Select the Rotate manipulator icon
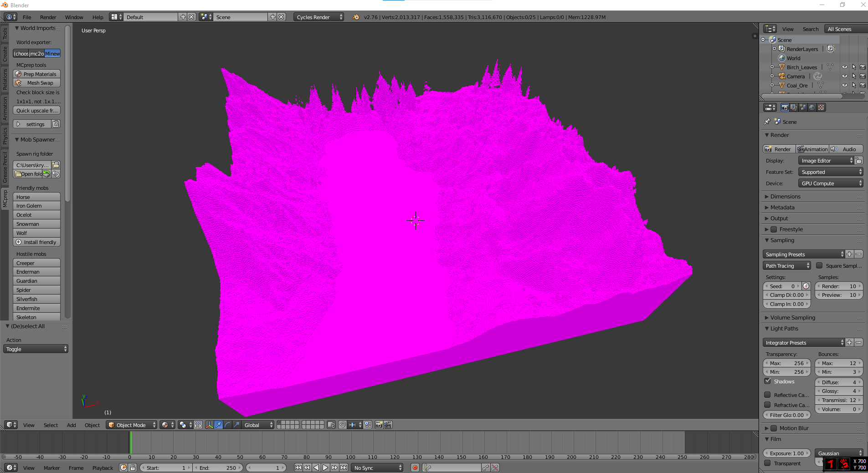This screenshot has width=868, height=473. (227, 425)
